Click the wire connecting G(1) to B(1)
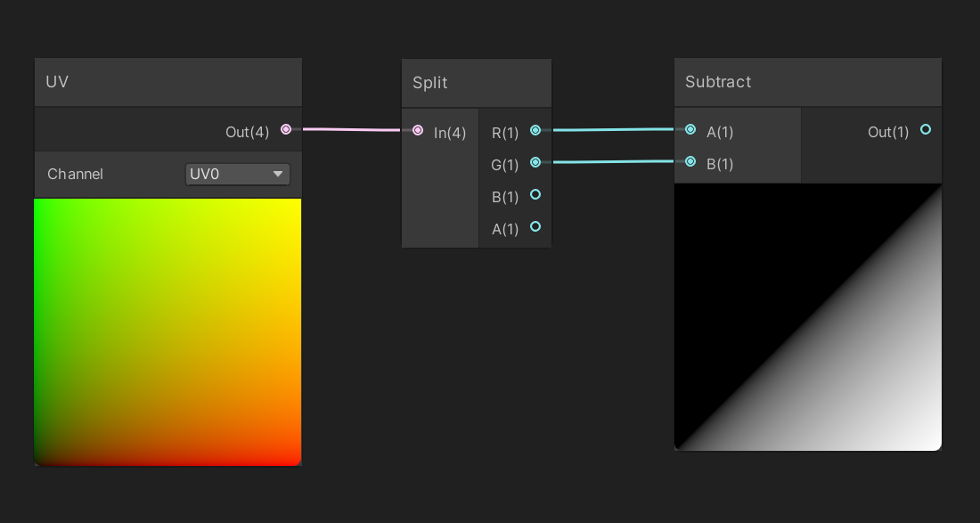The width and height of the screenshot is (980, 523). [x=615, y=161]
